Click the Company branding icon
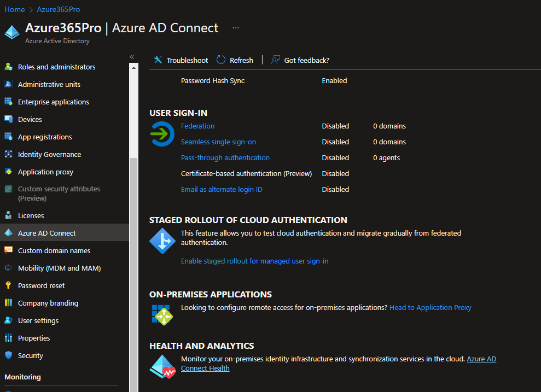This screenshot has height=392, width=541. click(x=9, y=303)
